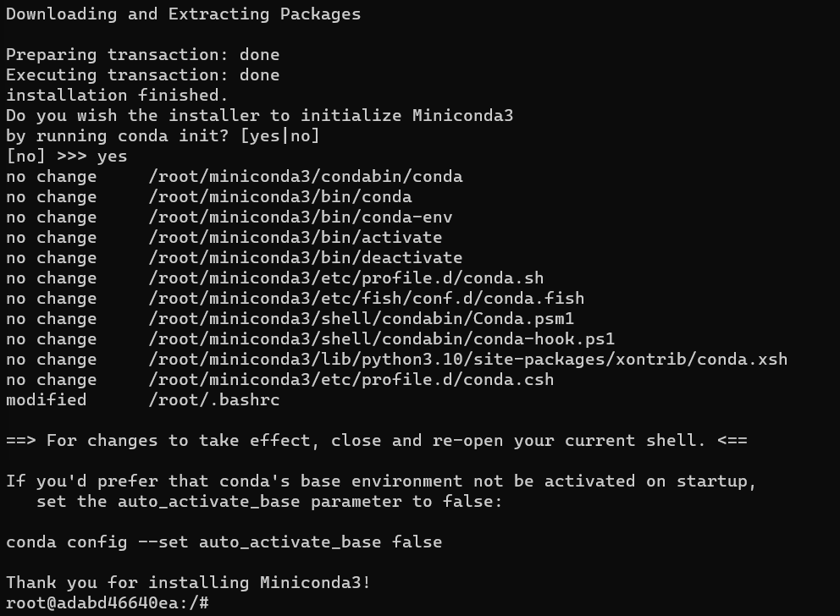Click the 'Thank you for installing Miniconda3!' line
Viewport: 840px width, 616px height.
pos(188,583)
